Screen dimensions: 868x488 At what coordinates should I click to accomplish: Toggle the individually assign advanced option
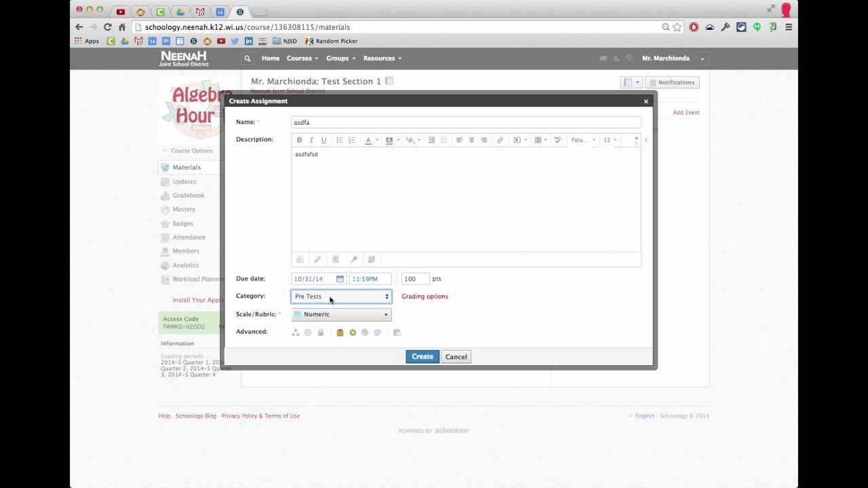pyautogui.click(x=296, y=333)
